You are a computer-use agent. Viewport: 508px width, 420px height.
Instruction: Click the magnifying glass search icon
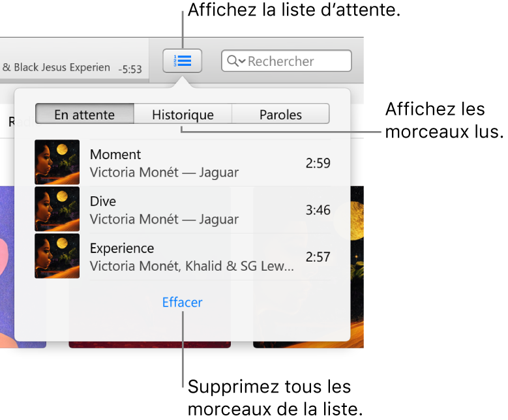pyautogui.click(x=232, y=61)
